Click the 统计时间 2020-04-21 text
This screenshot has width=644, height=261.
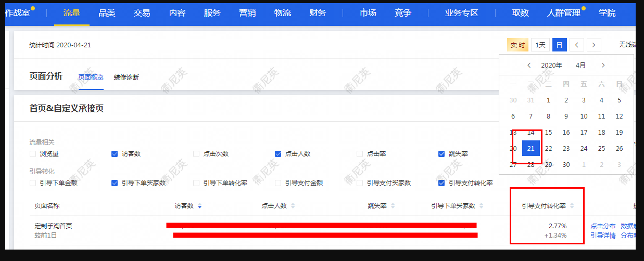click(x=60, y=45)
